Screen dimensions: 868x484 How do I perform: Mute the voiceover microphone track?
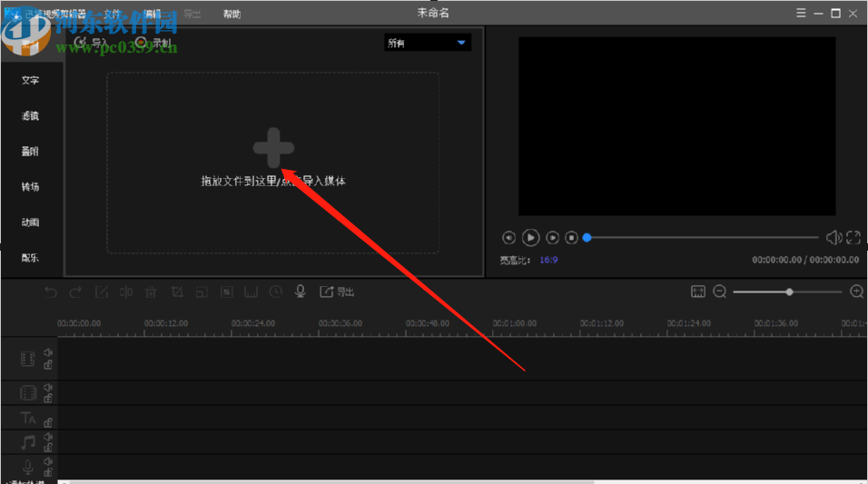(48, 461)
